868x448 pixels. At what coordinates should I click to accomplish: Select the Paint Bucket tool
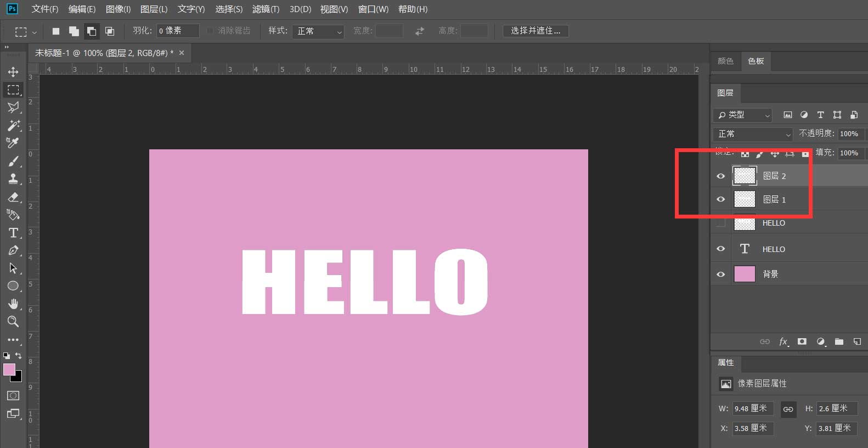(13, 215)
